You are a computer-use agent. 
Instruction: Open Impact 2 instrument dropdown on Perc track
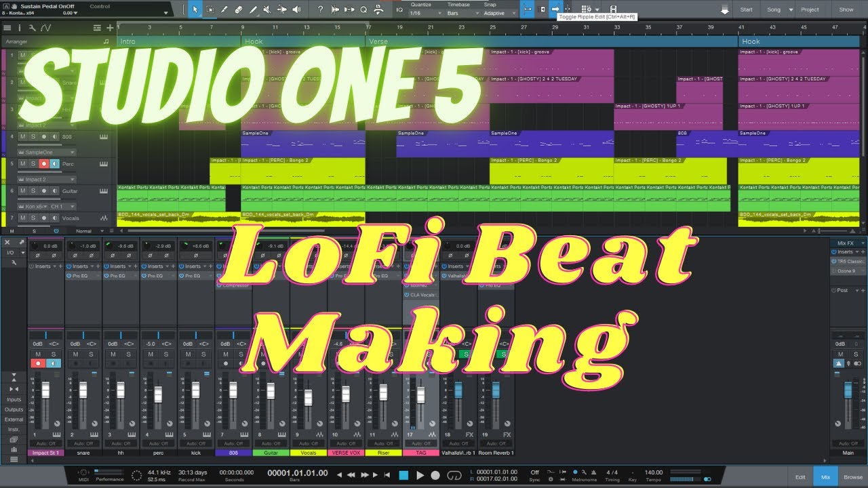[48, 180]
